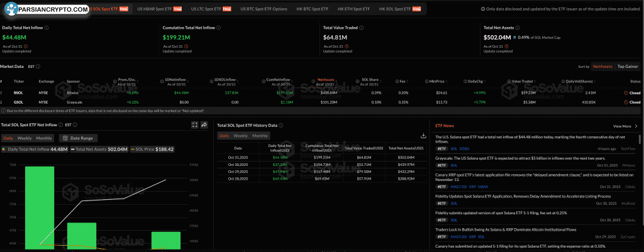Image resolution: width=644 pixels, height=252 pixels.
Task: Click the share arrow icon above the chart
Action: click(x=204, y=125)
